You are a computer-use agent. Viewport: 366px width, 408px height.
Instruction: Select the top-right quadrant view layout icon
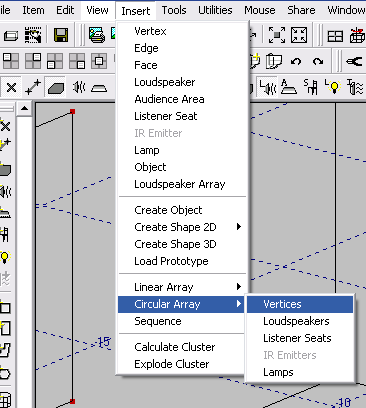pos(33,61)
